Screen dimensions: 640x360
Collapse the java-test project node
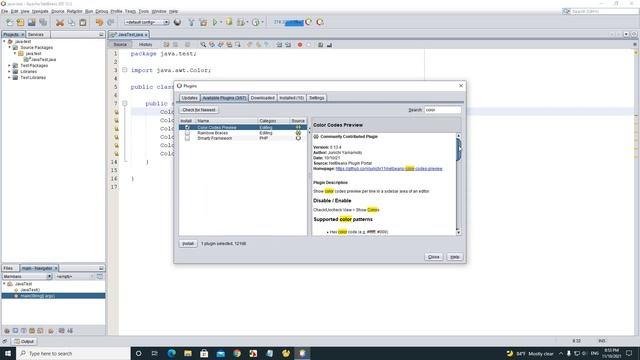coord(4,41)
